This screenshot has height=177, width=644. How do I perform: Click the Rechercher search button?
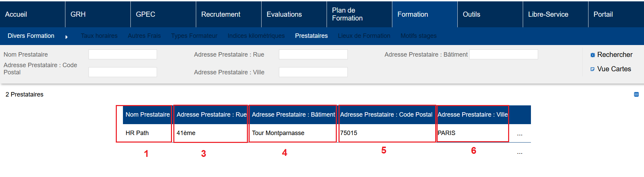coord(614,55)
